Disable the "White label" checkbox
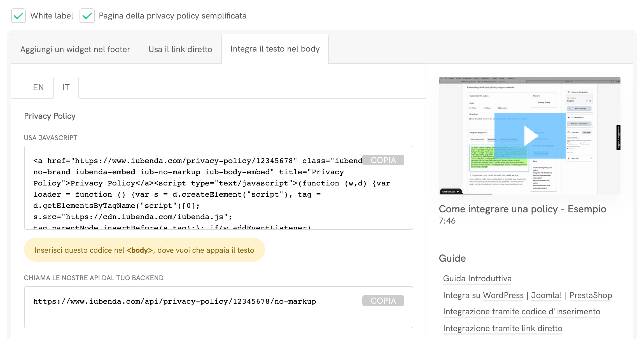The height and width of the screenshot is (339, 644). (18, 16)
